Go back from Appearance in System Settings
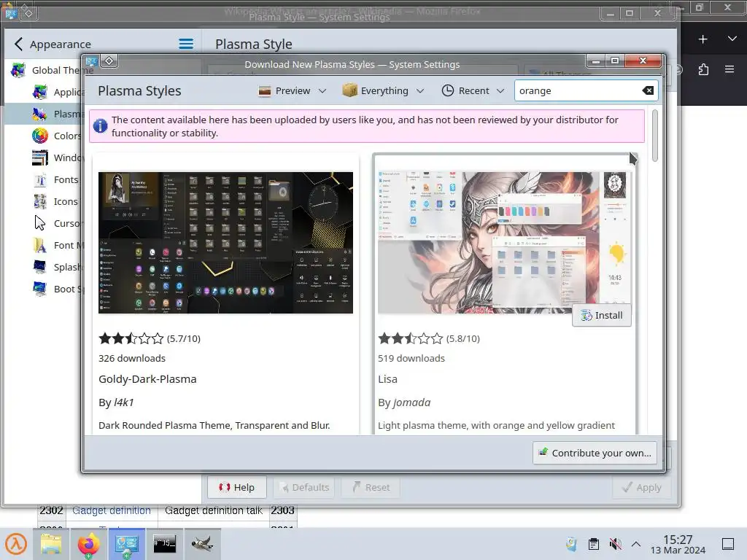This screenshot has width=747, height=560. [18, 44]
